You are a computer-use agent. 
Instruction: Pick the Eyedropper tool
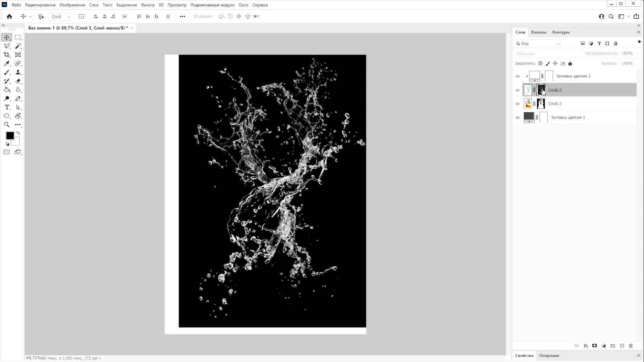point(7,63)
